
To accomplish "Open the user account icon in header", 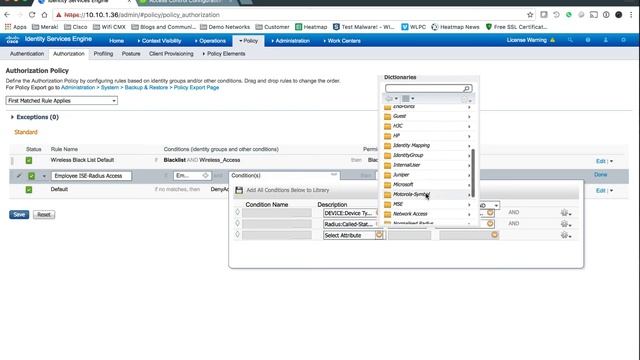I will click(605, 40).
